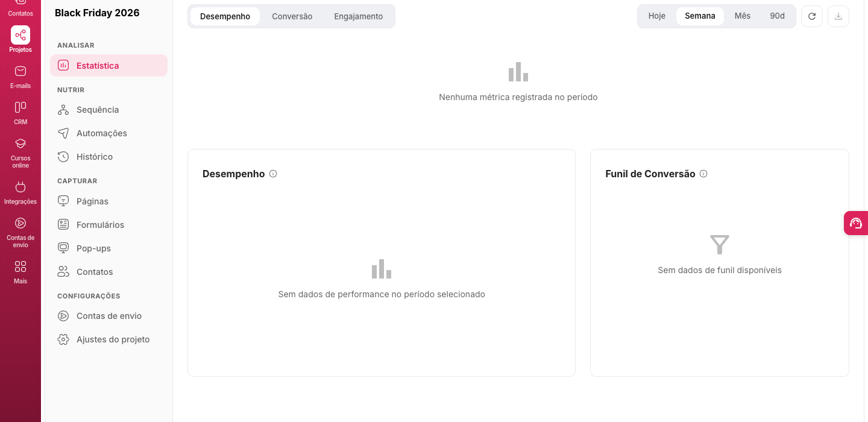
Task: Click info icon beside Desempenho heading
Action: 273,174
